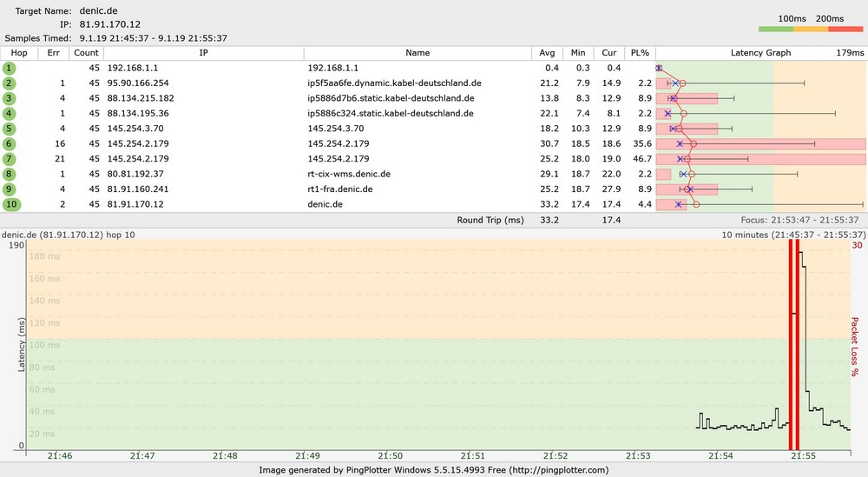Viewport: 868px width, 477px height.
Task: Click the Latency Graph column header
Action: pos(760,53)
